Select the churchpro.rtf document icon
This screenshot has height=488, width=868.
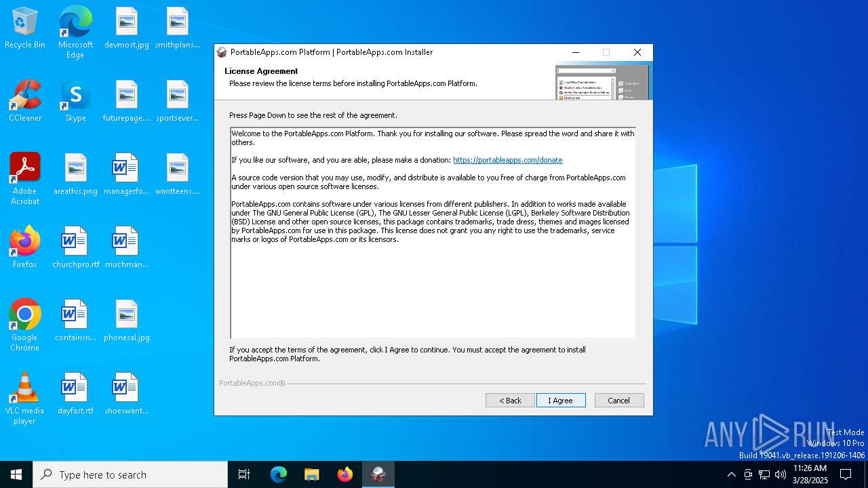tap(75, 248)
